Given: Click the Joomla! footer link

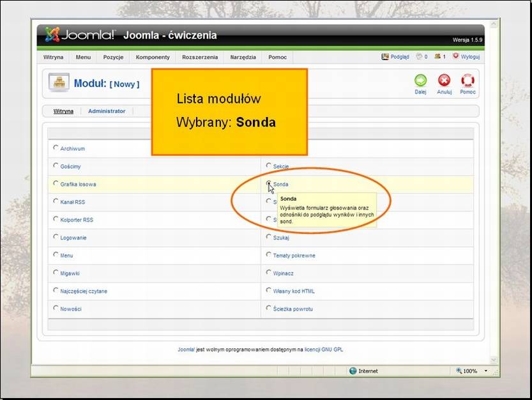Looking at the screenshot, I should 186,350.
